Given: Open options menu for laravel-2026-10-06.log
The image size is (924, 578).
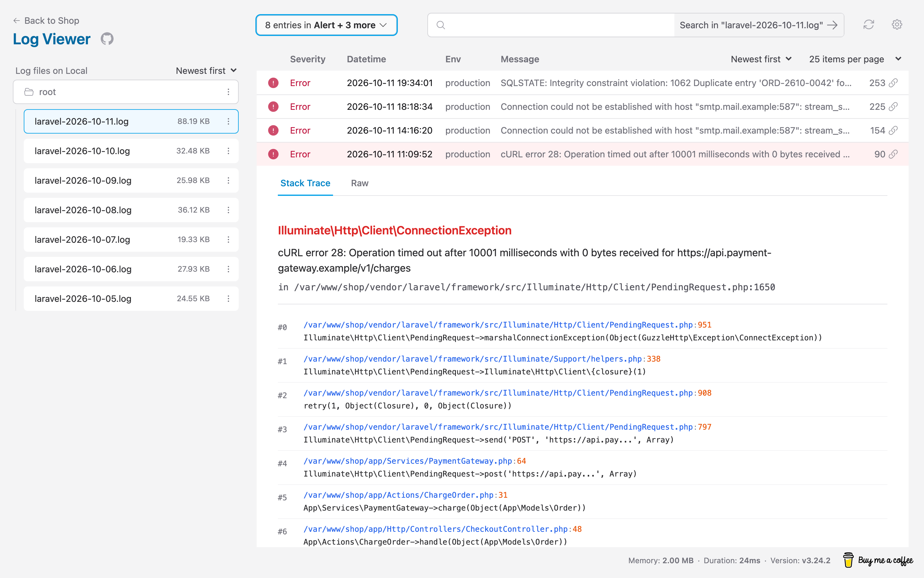Looking at the screenshot, I should coord(228,269).
